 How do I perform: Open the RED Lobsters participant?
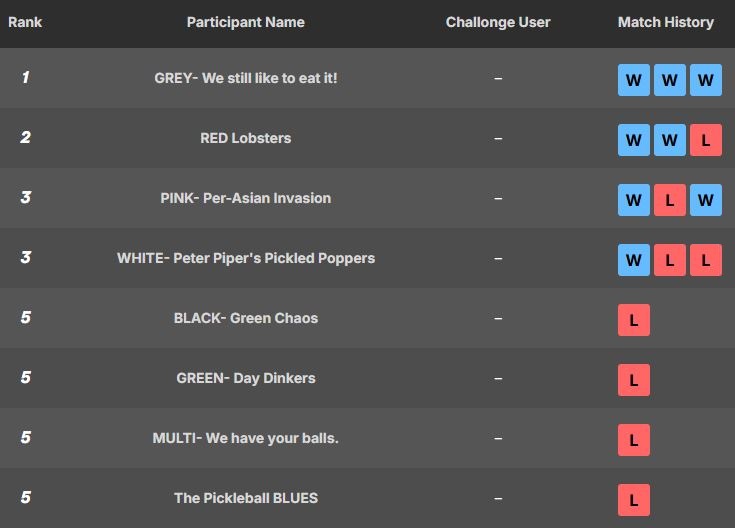point(246,138)
